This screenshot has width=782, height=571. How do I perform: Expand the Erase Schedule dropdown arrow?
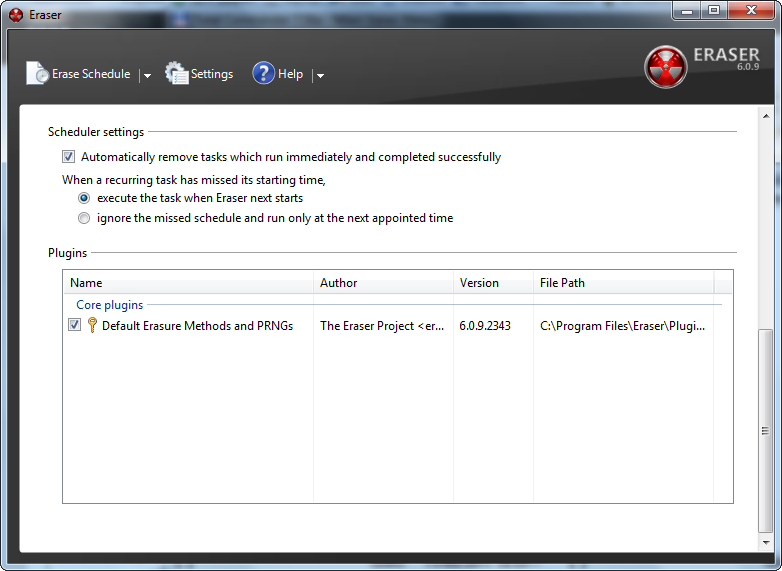pyautogui.click(x=147, y=75)
